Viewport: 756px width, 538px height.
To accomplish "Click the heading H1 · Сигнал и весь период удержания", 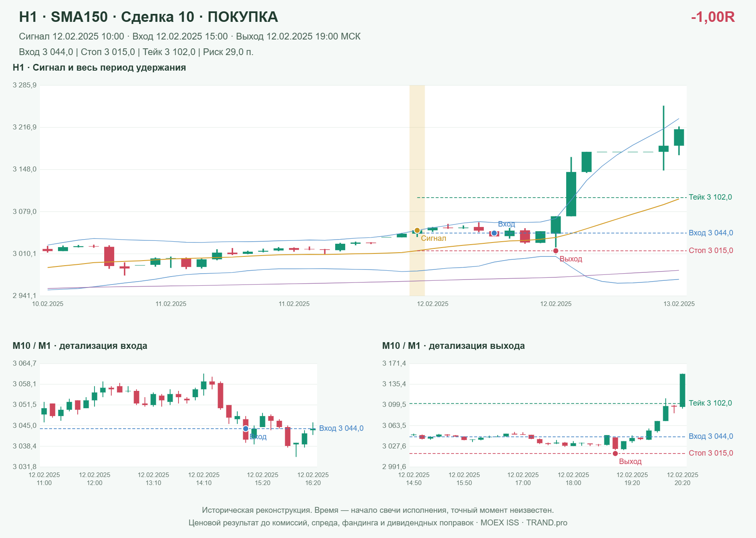I will (99, 68).
